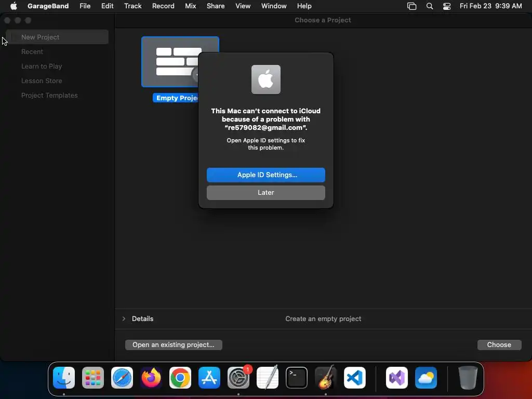Open System Settings from the Dock
This screenshot has width=532, height=399.
coord(238,377)
